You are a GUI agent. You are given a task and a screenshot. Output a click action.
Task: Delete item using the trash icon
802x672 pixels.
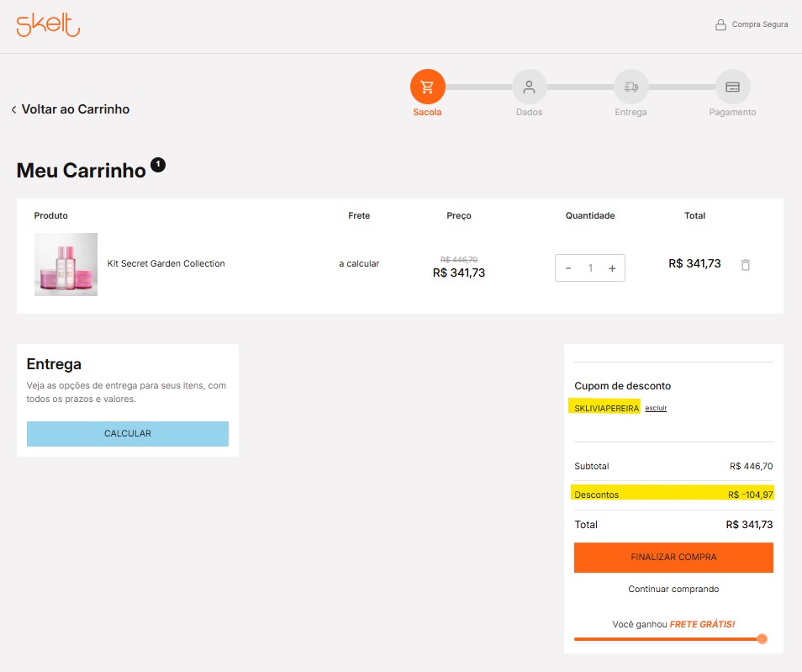click(745, 265)
